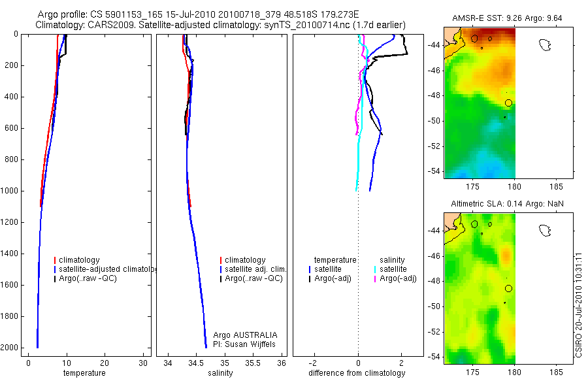Screen dimensions: 588x379
Task: Click the island outline right of the SLA map
Action: 544,231
